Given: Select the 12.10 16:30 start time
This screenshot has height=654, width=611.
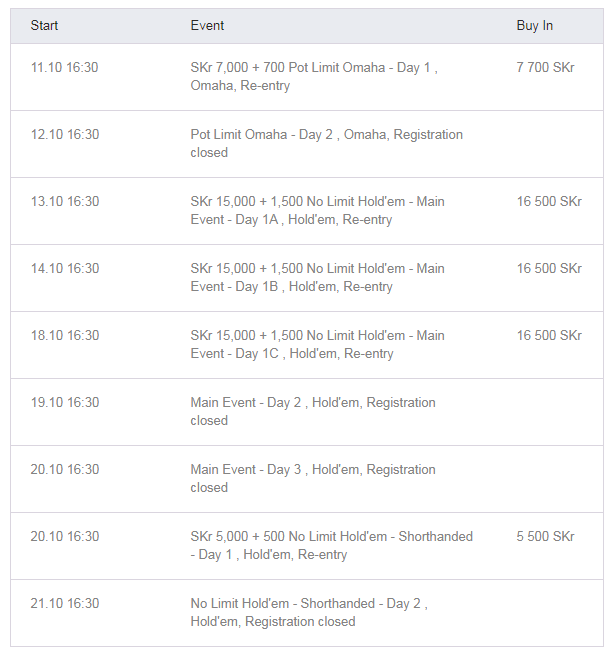Looking at the screenshot, I should pyautogui.click(x=64, y=135).
